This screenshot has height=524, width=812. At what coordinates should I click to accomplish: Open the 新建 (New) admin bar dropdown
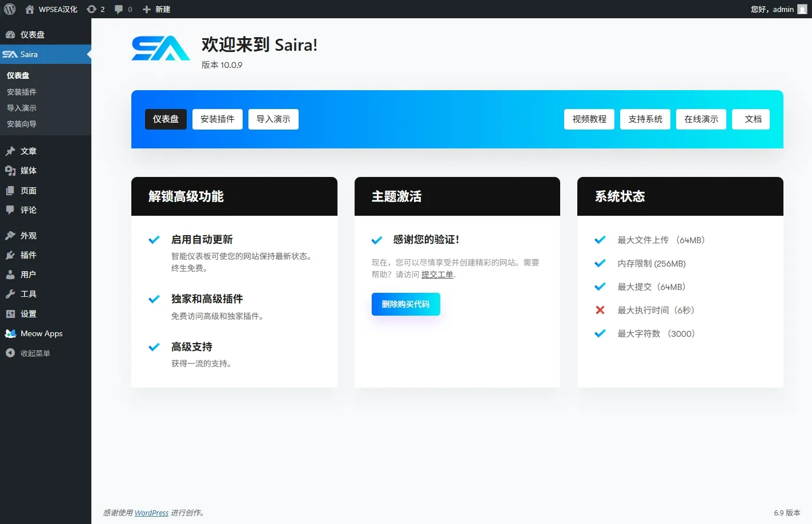(156, 9)
